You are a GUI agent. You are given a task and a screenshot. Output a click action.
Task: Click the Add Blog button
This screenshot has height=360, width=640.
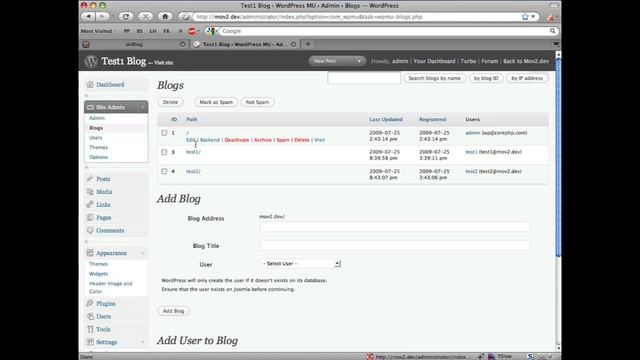[x=173, y=311]
